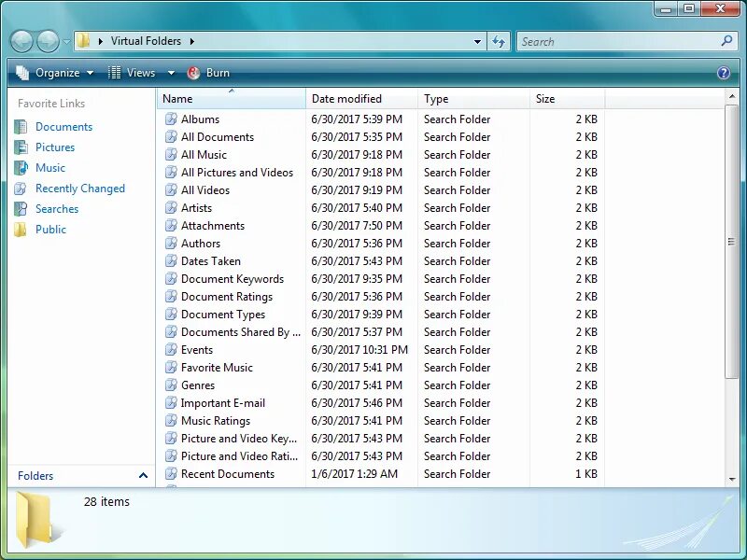Open the recent pages dropdown arrow
The width and height of the screenshot is (747, 560).
point(66,41)
